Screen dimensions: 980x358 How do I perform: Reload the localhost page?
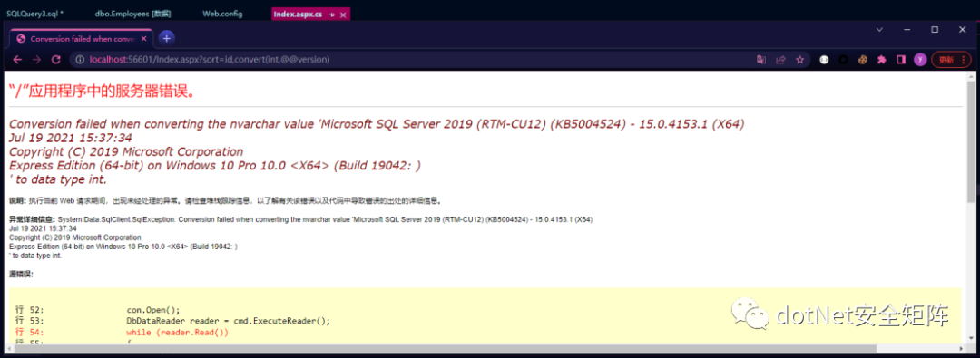coord(55,60)
